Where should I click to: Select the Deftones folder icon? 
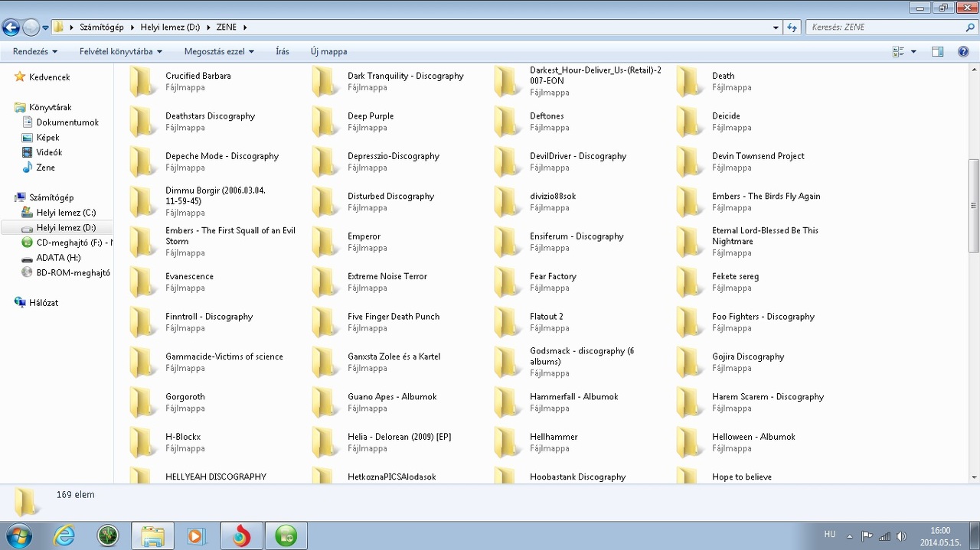508,122
